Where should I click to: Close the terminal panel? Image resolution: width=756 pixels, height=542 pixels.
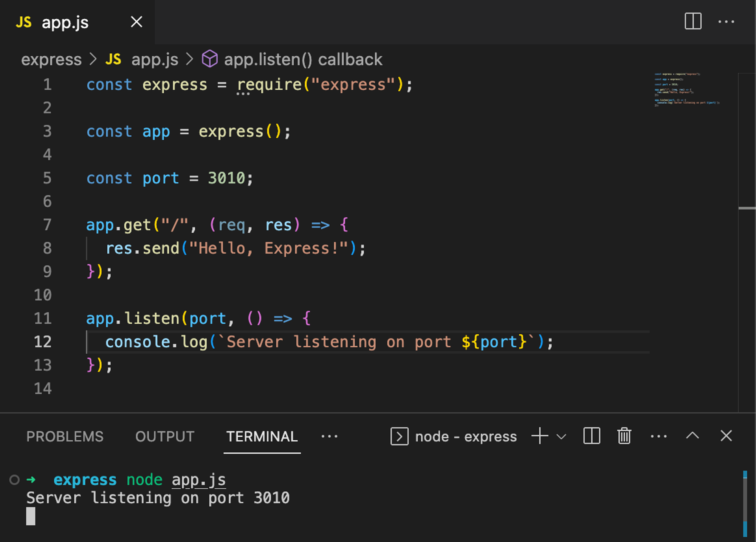coord(726,436)
